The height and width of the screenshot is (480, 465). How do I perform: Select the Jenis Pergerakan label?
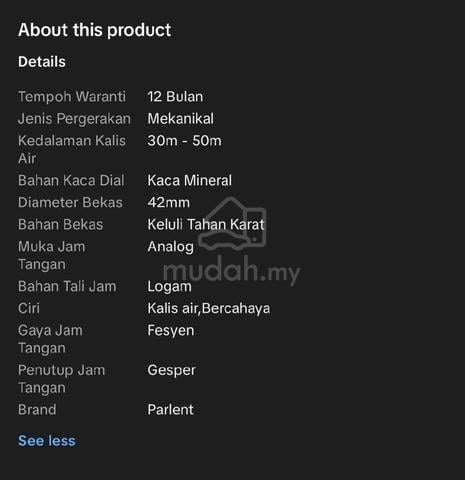(x=74, y=119)
